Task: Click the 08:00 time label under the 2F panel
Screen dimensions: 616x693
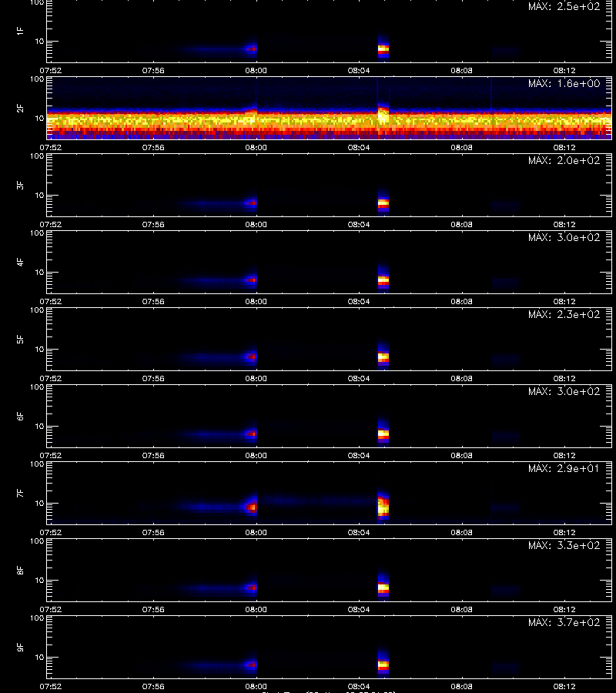Action: click(256, 148)
